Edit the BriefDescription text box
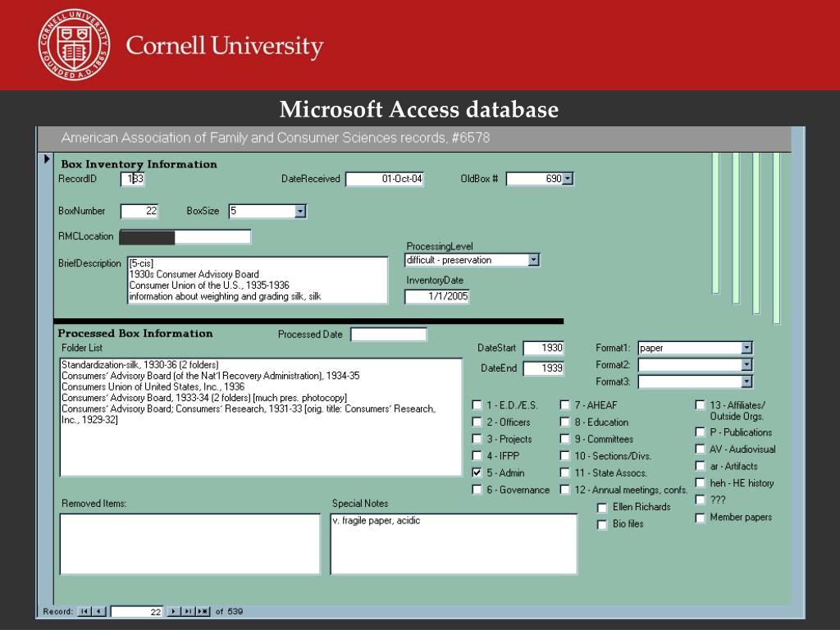This screenshot has width=840, height=630. (x=258, y=281)
